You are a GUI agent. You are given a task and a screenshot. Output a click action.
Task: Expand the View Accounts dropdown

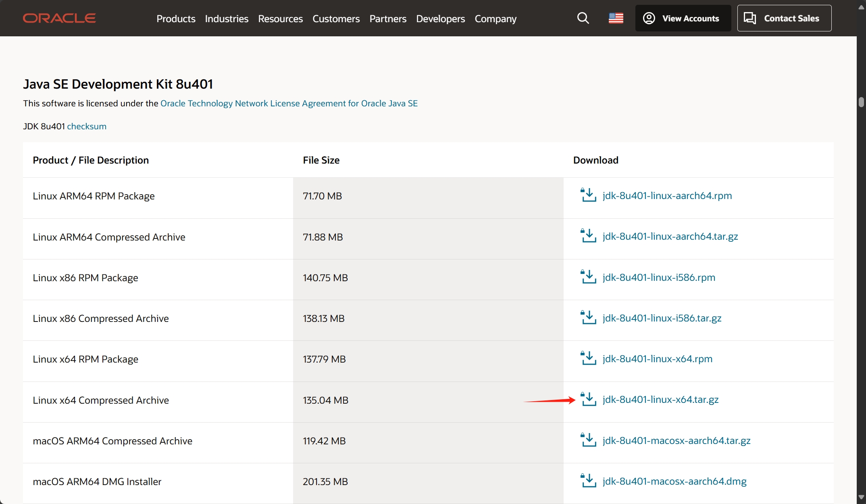tap(683, 18)
